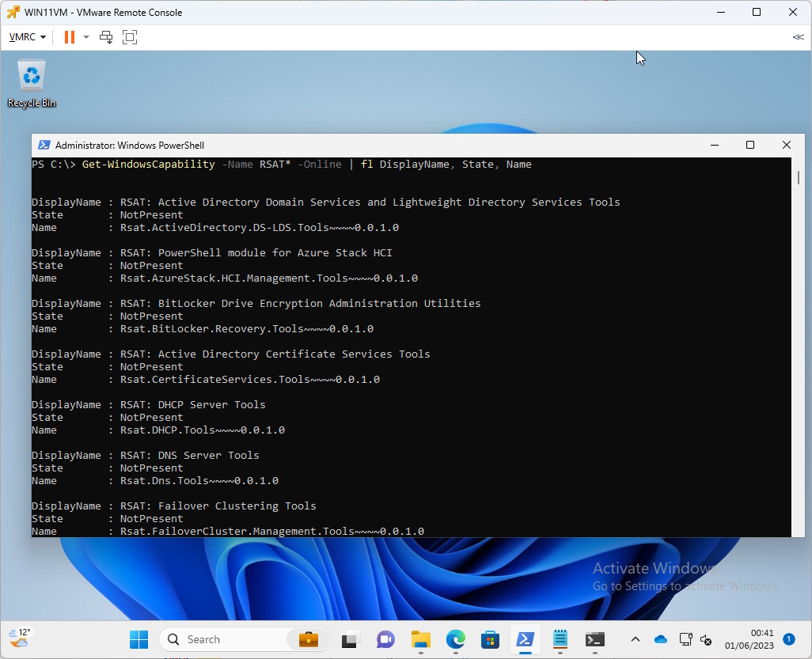Viewport: 812px width, 659px height.
Task: Click the Rsat.ActiveDirectory.DS-LDS.Tools~~~~0.0.1.0 name
Action: point(260,228)
